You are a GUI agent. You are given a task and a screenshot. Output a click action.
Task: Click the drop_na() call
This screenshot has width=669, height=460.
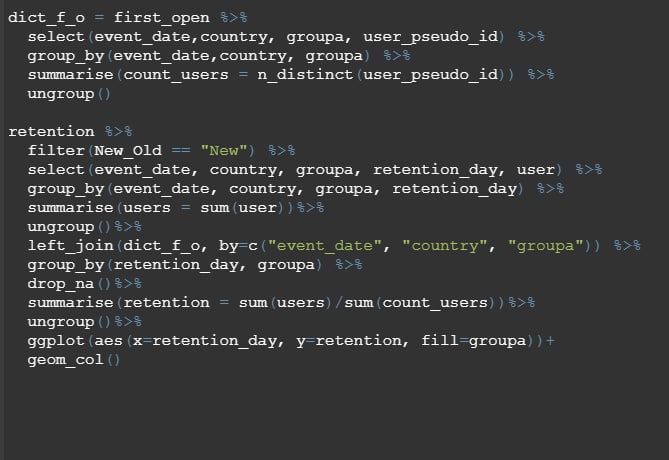pos(69,284)
